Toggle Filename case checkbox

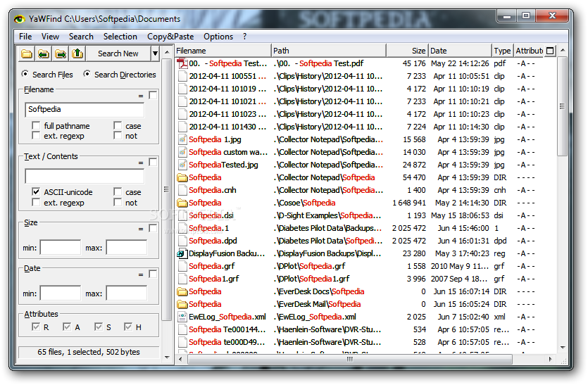[x=118, y=125]
